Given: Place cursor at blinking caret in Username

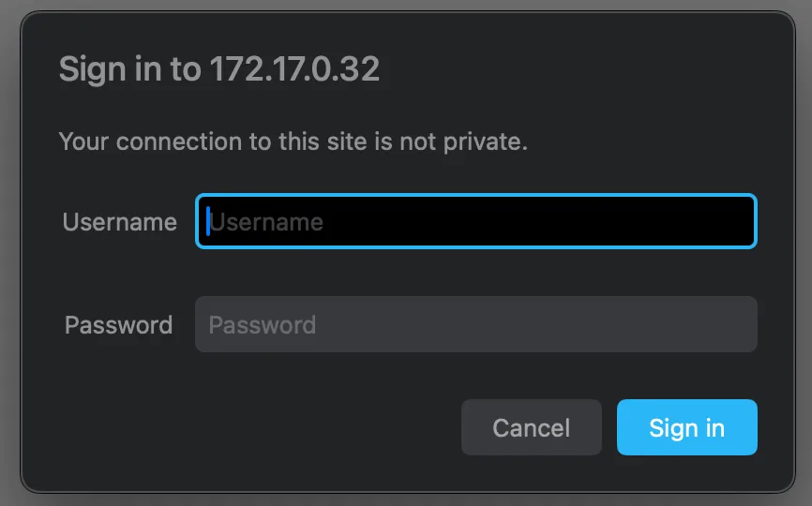Looking at the screenshot, I should (207, 221).
